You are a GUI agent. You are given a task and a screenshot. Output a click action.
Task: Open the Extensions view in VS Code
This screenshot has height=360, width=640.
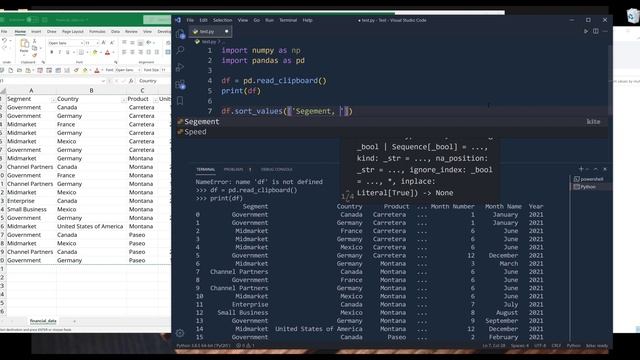pyautogui.click(x=180, y=85)
